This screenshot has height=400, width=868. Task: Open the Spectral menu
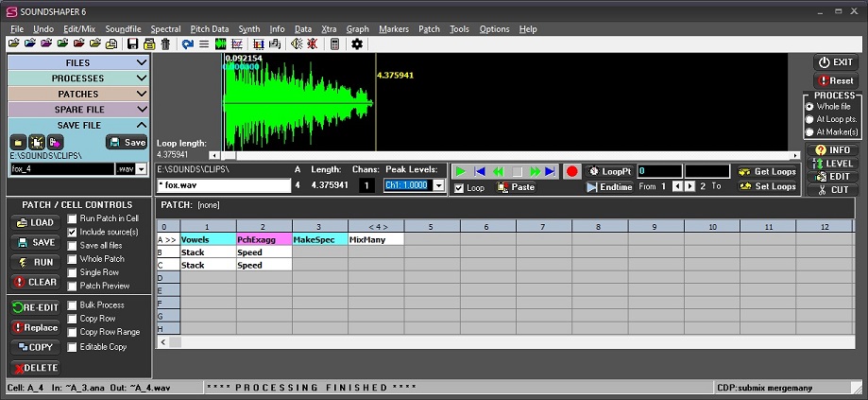tap(165, 29)
